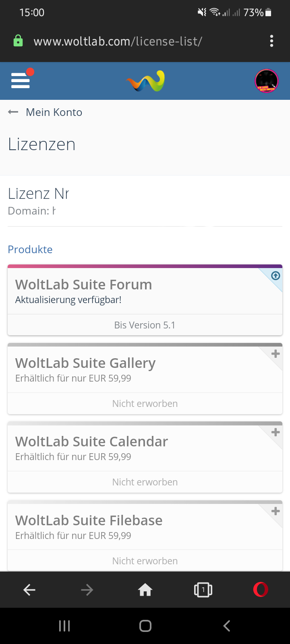Image resolution: width=290 pixels, height=644 pixels.
Task: Tap Nicht erworben under Calendar
Action: coord(145,482)
